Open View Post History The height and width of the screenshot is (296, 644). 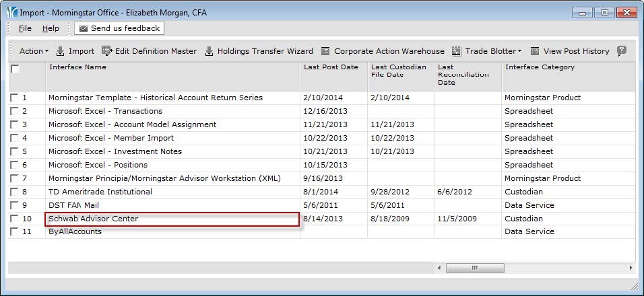536,51
